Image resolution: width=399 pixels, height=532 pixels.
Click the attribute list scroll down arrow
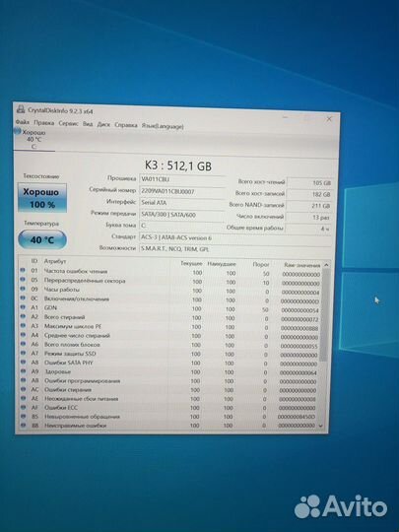click(321, 426)
